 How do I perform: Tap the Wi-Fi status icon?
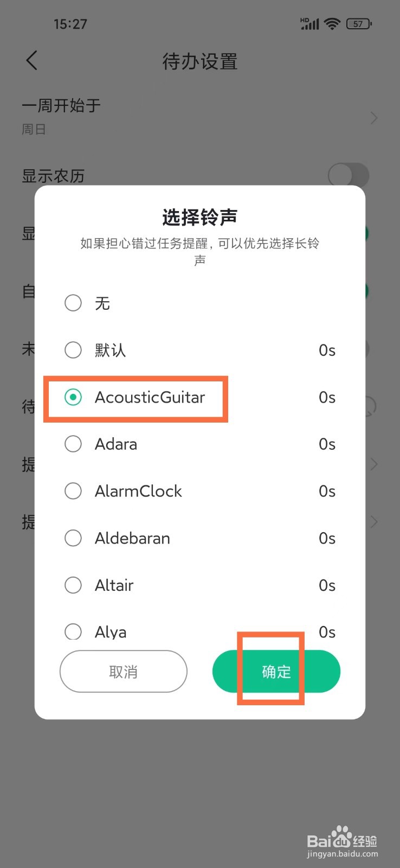332,24
